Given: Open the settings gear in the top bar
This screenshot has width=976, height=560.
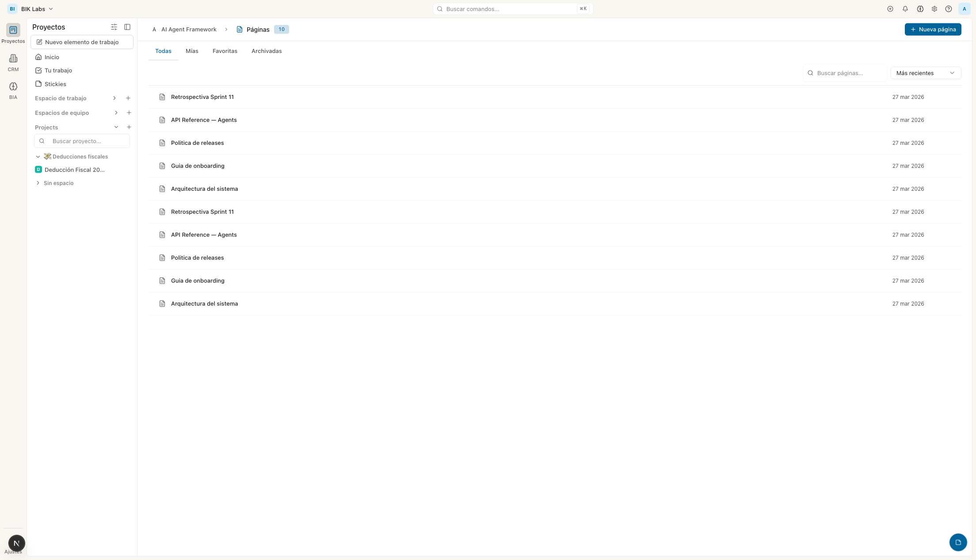Looking at the screenshot, I should coord(934,9).
